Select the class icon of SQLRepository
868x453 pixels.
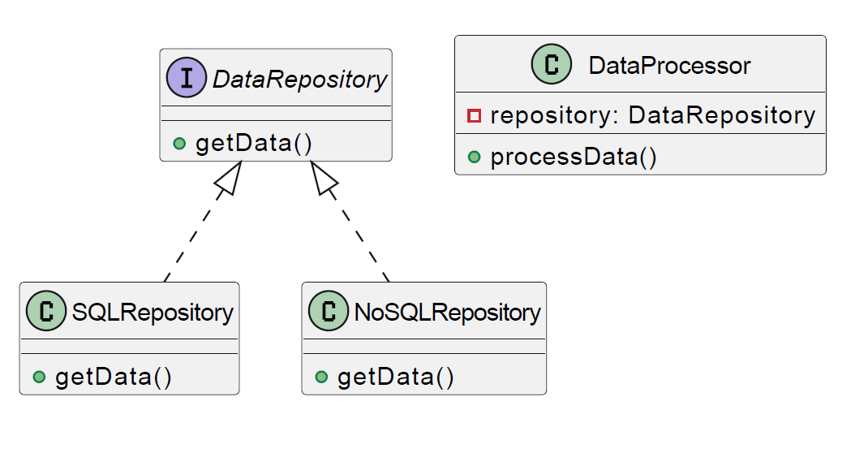46,312
